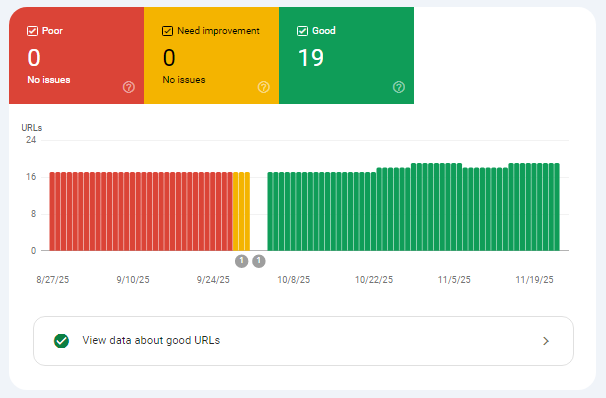Click the 16 value on y-axis
The width and height of the screenshot is (606, 398).
[31, 177]
